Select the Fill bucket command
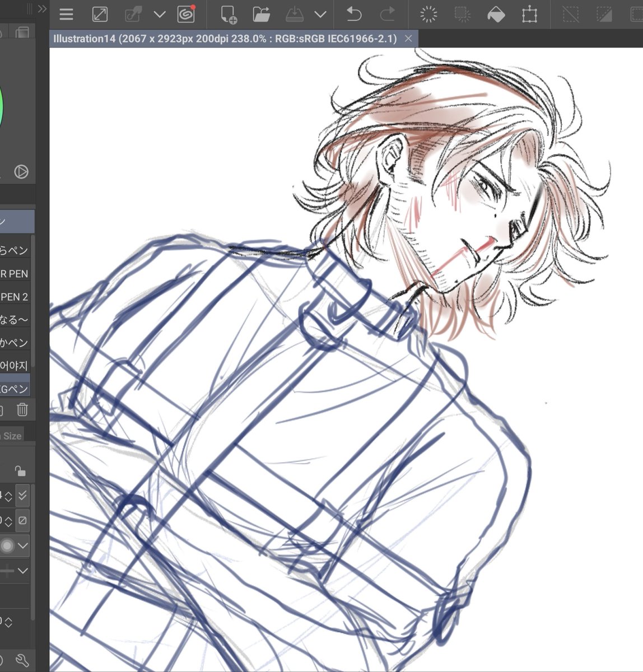The image size is (643, 672). tap(496, 15)
